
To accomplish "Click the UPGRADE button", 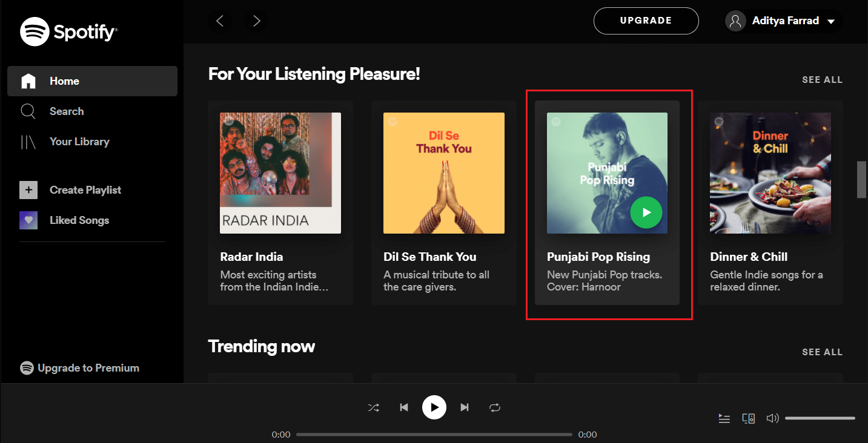I will tap(646, 20).
